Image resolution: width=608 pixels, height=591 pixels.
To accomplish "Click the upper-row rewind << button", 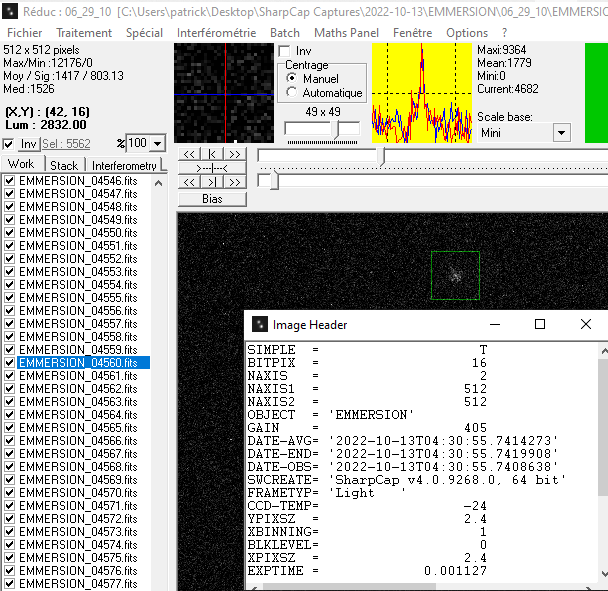I will click(x=189, y=154).
